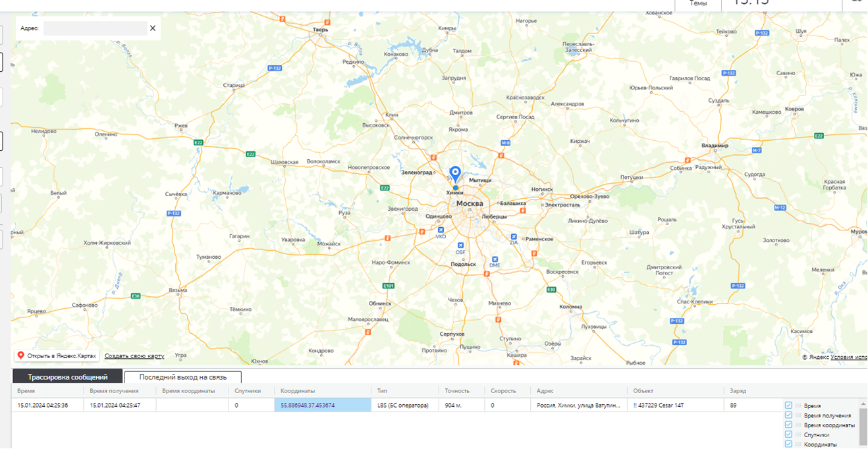The image size is (868, 449).
Task: Click the E101 road shield
Action: point(389,286)
